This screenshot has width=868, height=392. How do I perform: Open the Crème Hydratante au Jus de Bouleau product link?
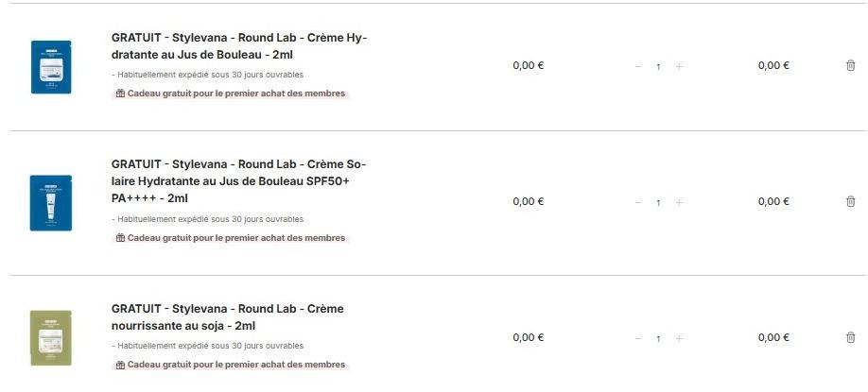tap(238, 46)
